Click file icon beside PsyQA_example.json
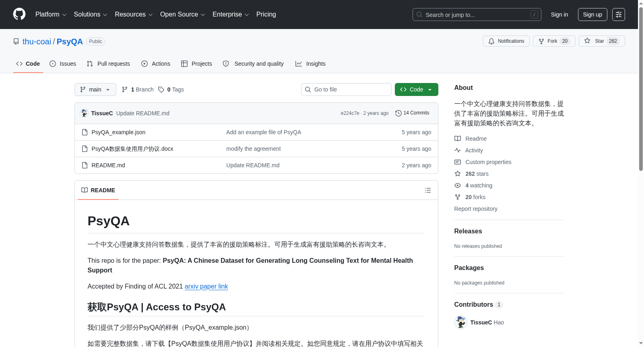 point(85,132)
